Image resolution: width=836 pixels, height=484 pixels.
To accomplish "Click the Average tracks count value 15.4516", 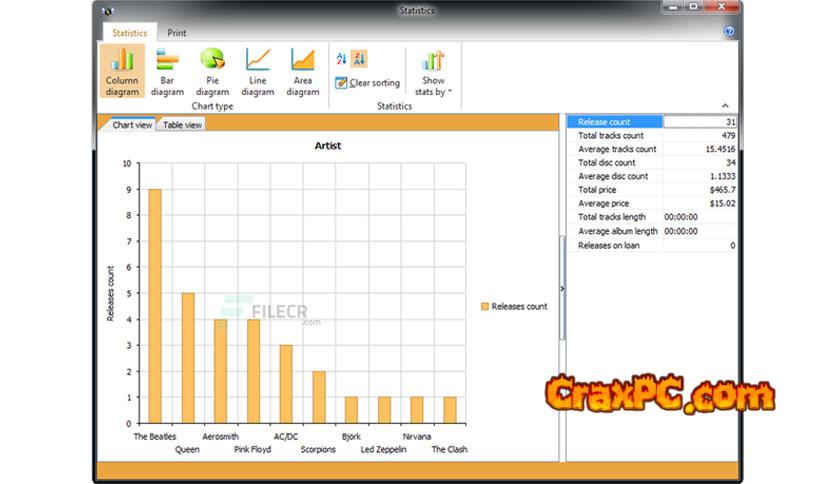I will pyautogui.click(x=720, y=149).
